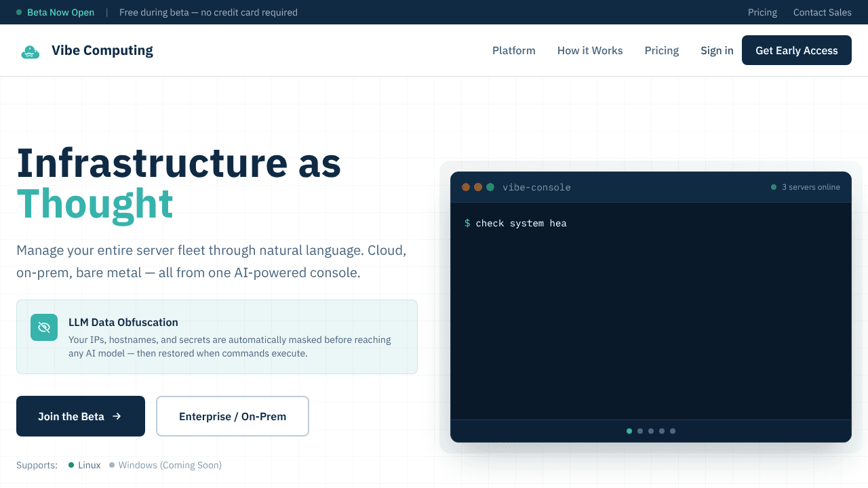This screenshot has height=488, width=868.
Task: Open Platform in the main navigation
Action: [x=514, y=51]
